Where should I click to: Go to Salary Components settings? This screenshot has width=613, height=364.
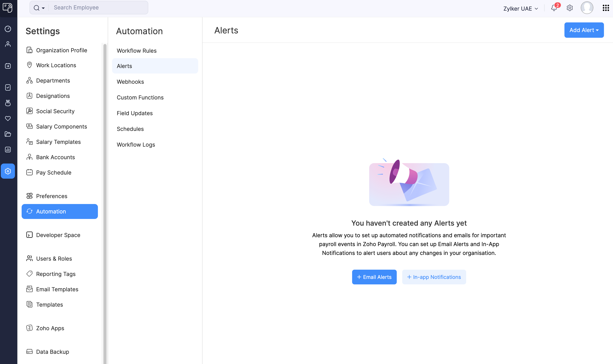[x=61, y=127]
